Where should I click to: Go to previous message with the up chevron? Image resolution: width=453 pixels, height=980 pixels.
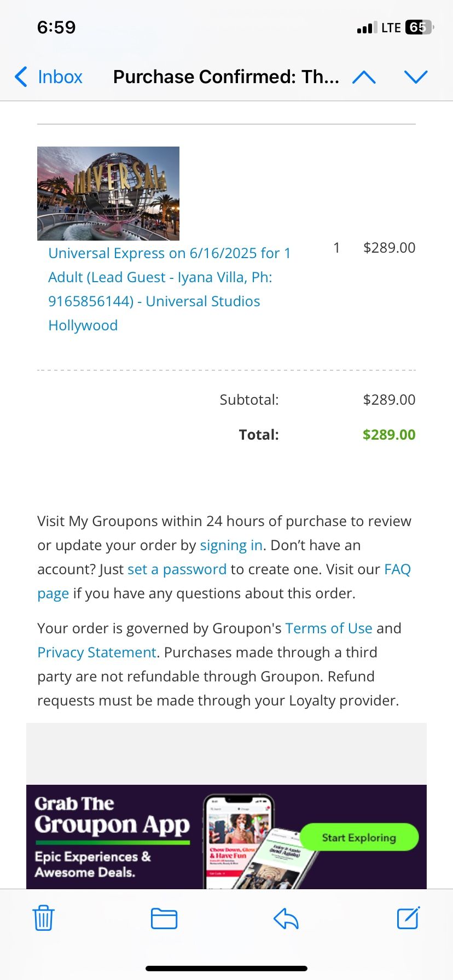pos(364,77)
